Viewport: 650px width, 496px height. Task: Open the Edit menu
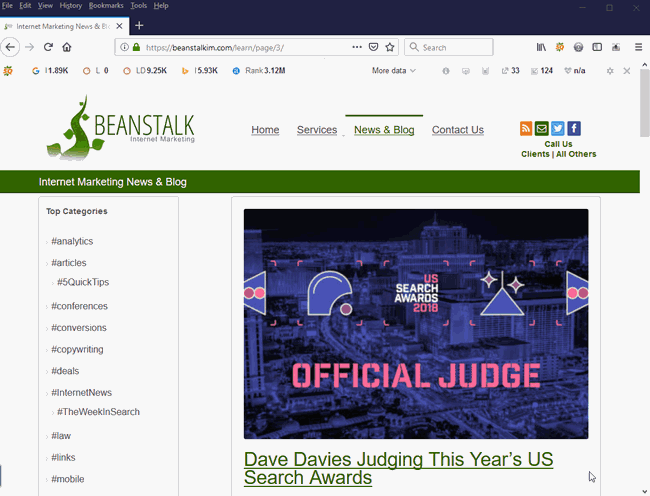(25, 6)
